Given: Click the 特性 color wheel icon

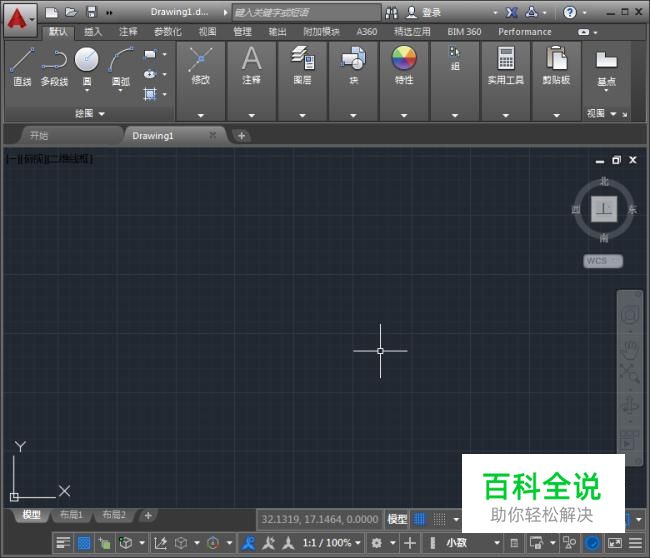Looking at the screenshot, I should coord(404,60).
